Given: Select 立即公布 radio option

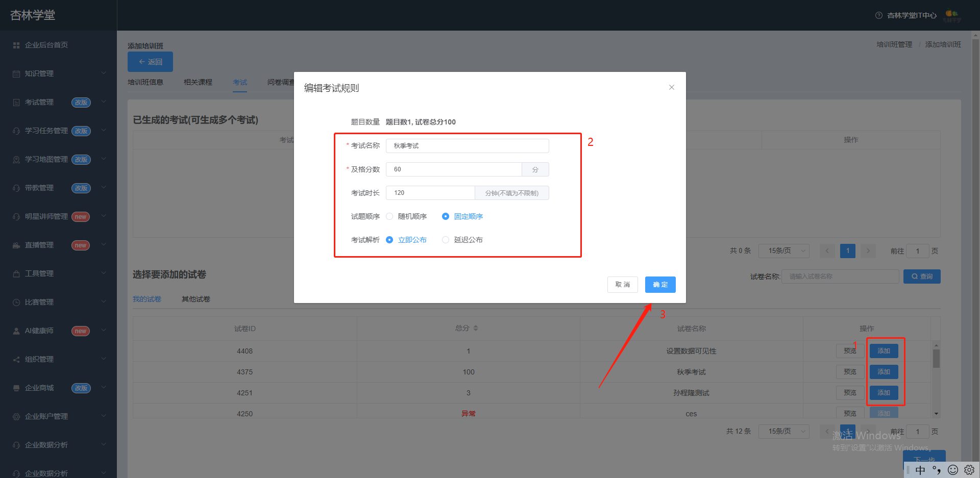Looking at the screenshot, I should pos(390,240).
